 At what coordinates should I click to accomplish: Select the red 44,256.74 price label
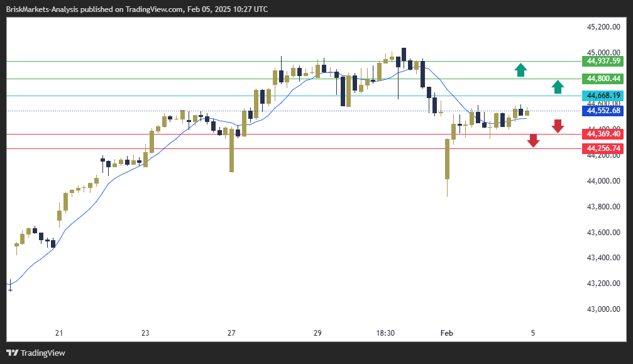click(x=603, y=148)
